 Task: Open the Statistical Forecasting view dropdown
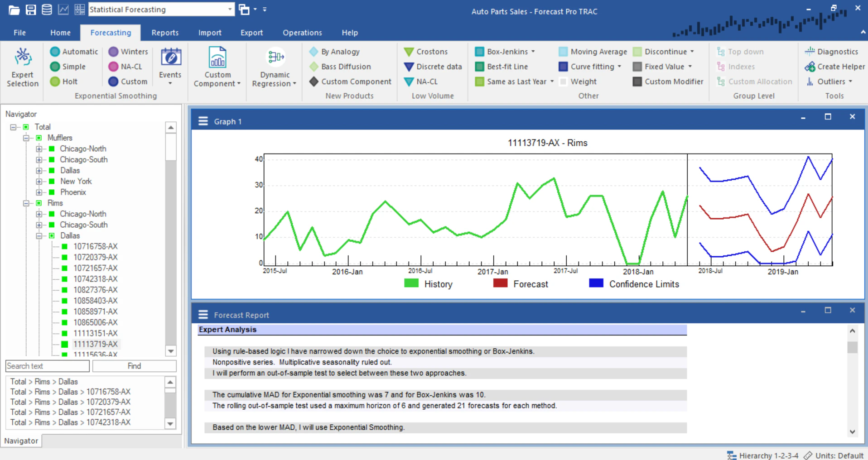(230, 9)
